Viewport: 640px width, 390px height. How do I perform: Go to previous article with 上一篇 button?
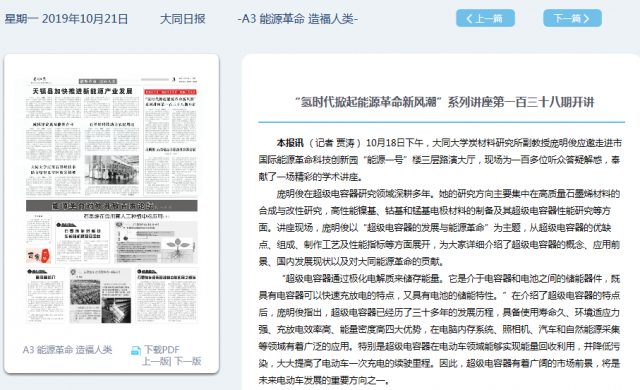(485, 18)
